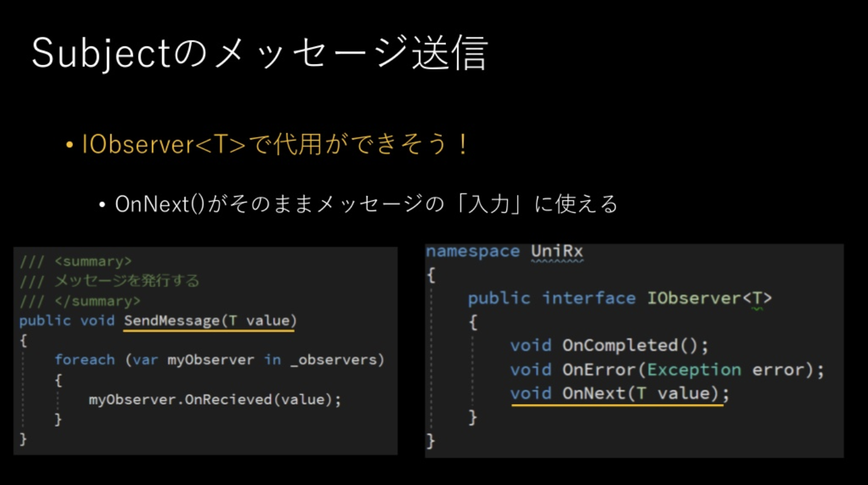Click the "namespace UniRx" line
Screen dimensions: 868x485
coord(505,252)
